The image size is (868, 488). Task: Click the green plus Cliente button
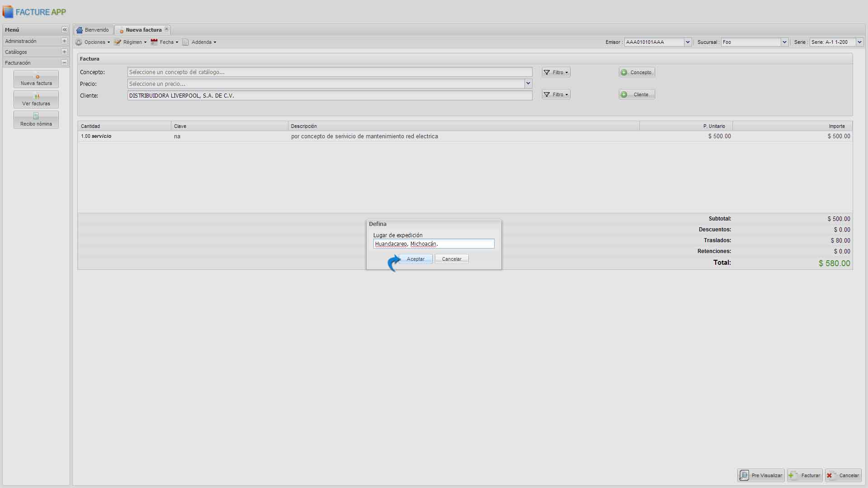637,94
